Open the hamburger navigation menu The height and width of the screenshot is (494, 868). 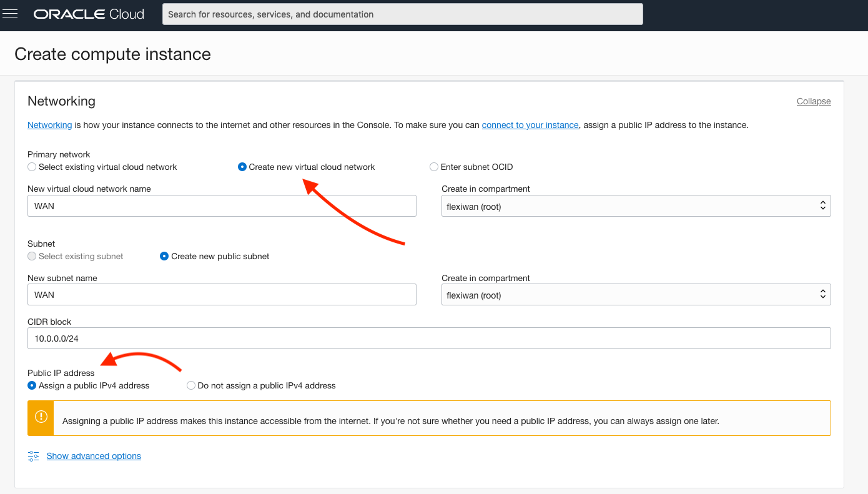pos(10,14)
